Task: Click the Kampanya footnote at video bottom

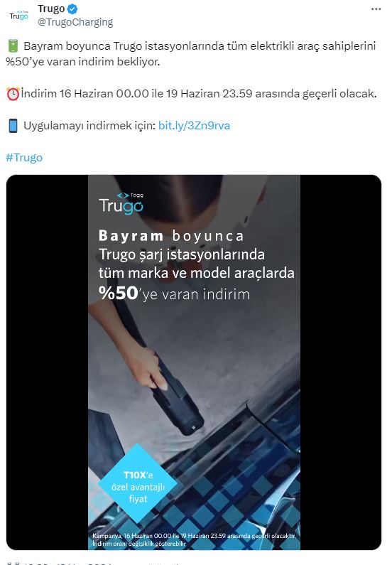Action: (x=194, y=539)
